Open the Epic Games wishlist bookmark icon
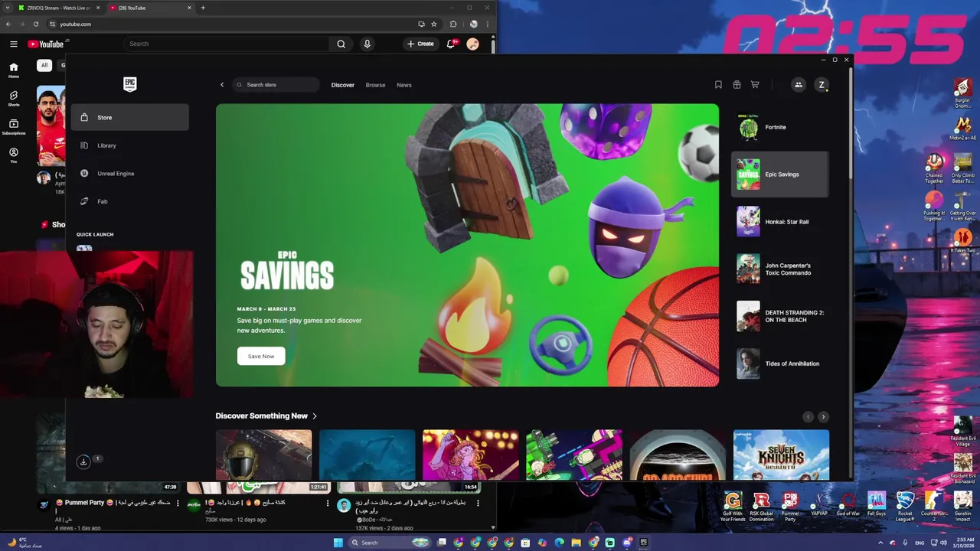This screenshot has height=551, width=980. (718, 85)
